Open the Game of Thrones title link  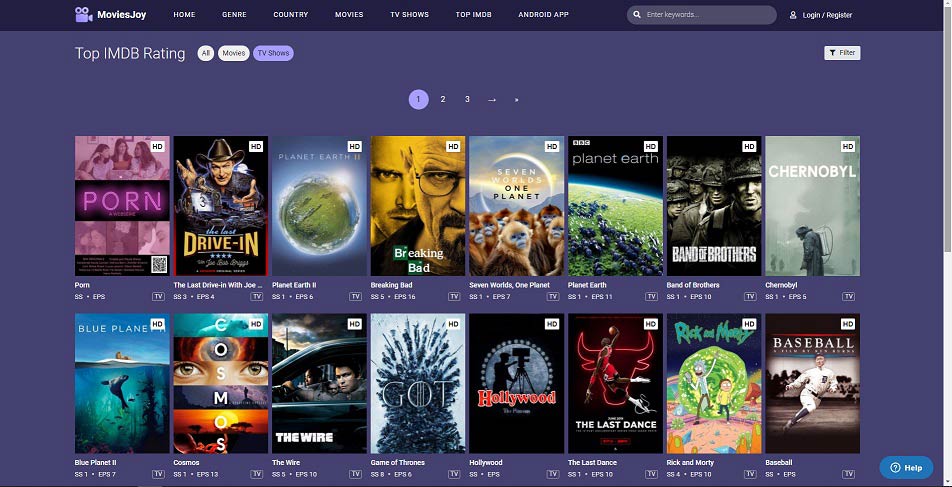click(397, 463)
